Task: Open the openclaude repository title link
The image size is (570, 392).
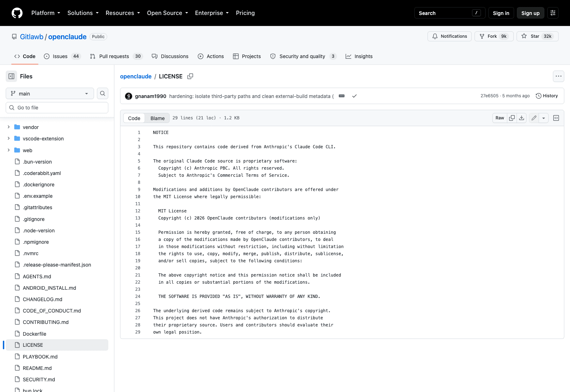Action: pos(67,37)
